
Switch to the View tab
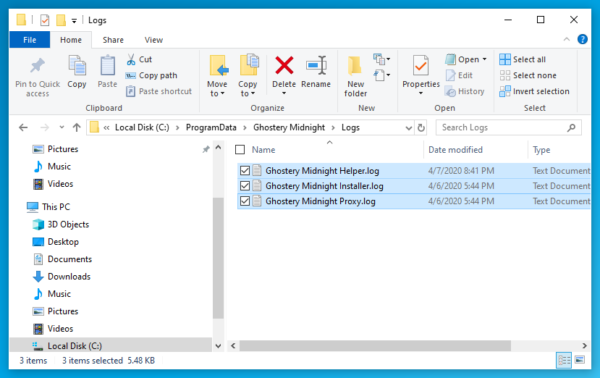(153, 40)
